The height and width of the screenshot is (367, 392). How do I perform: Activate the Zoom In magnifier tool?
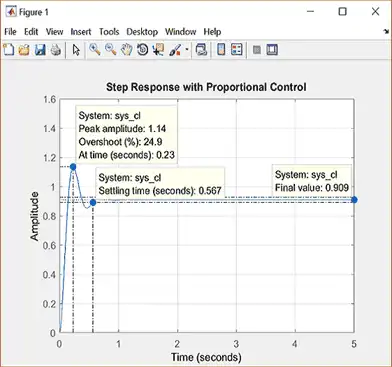coord(95,50)
